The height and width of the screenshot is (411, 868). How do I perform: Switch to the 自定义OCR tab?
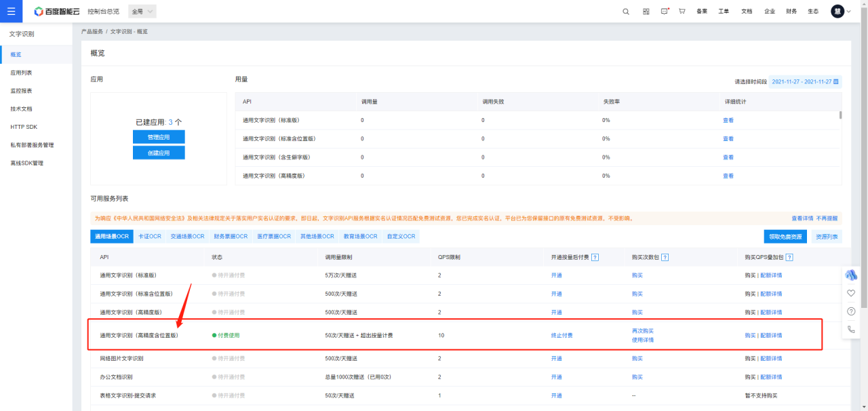coord(401,236)
